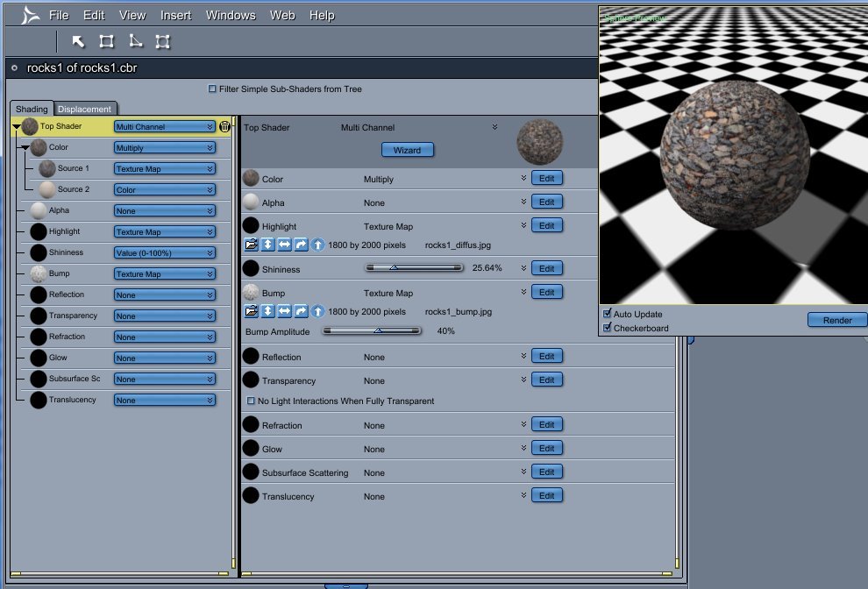Delete Top Shader with the trash icon
Image resolution: width=868 pixels, height=589 pixels.
(x=224, y=126)
